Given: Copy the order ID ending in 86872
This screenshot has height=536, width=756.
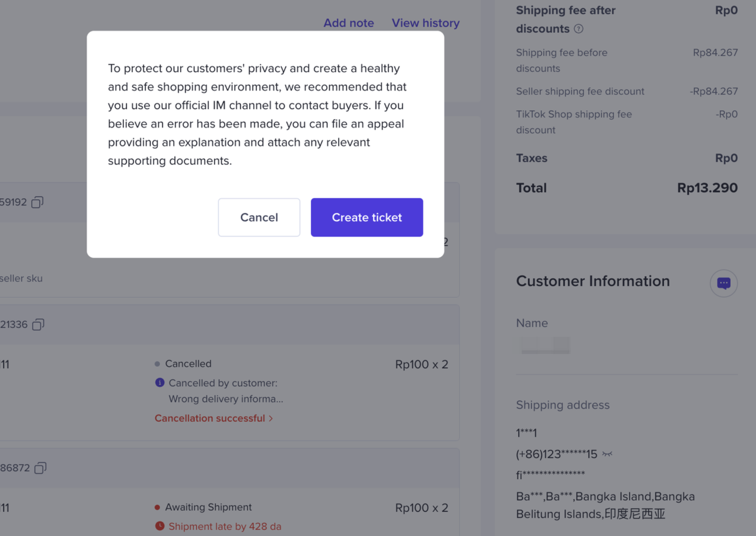Looking at the screenshot, I should point(40,468).
